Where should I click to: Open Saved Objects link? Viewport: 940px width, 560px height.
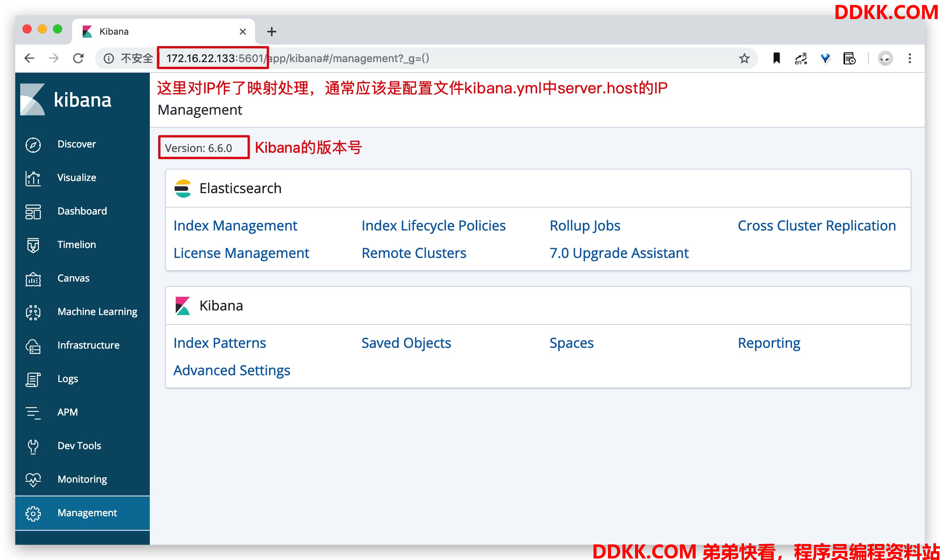[406, 343]
